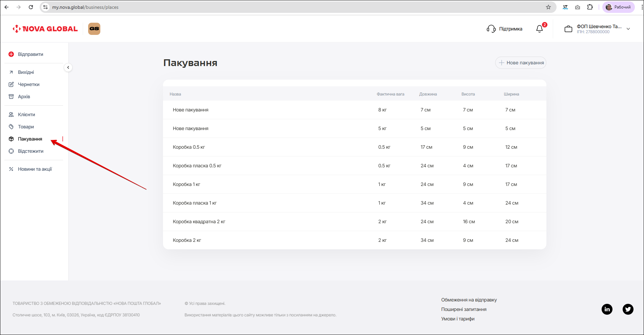Expand the ФОП Шевченко account dropdown
Screen dimensions: 644x335
tap(628, 29)
